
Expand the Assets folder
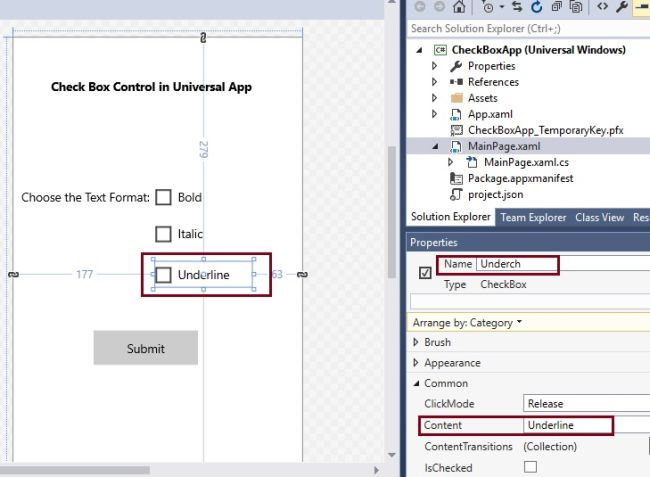tap(434, 98)
